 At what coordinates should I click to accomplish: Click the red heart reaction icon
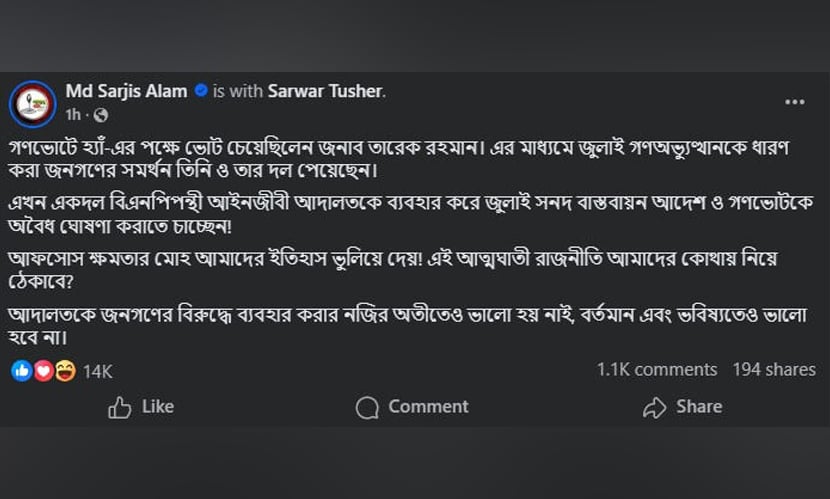pyautogui.click(x=43, y=370)
